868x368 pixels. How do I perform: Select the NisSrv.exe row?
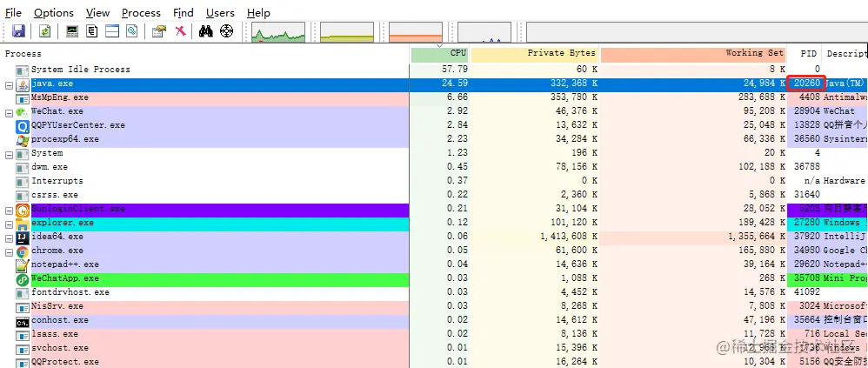point(434,306)
